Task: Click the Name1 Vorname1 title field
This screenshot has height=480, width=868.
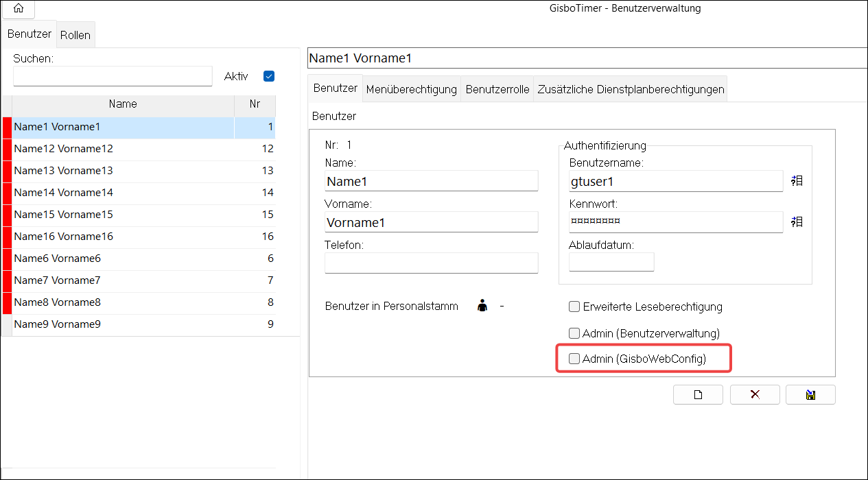Action: tap(588, 58)
